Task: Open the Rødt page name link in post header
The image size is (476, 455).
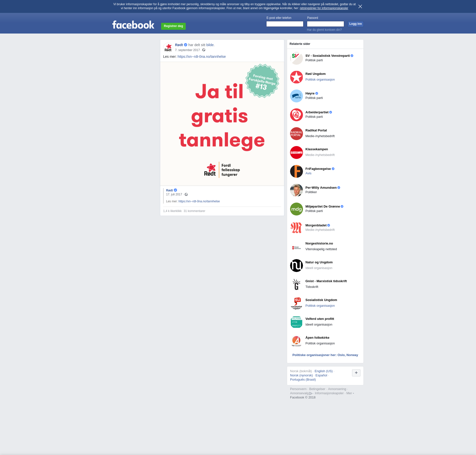Action: pos(179,45)
